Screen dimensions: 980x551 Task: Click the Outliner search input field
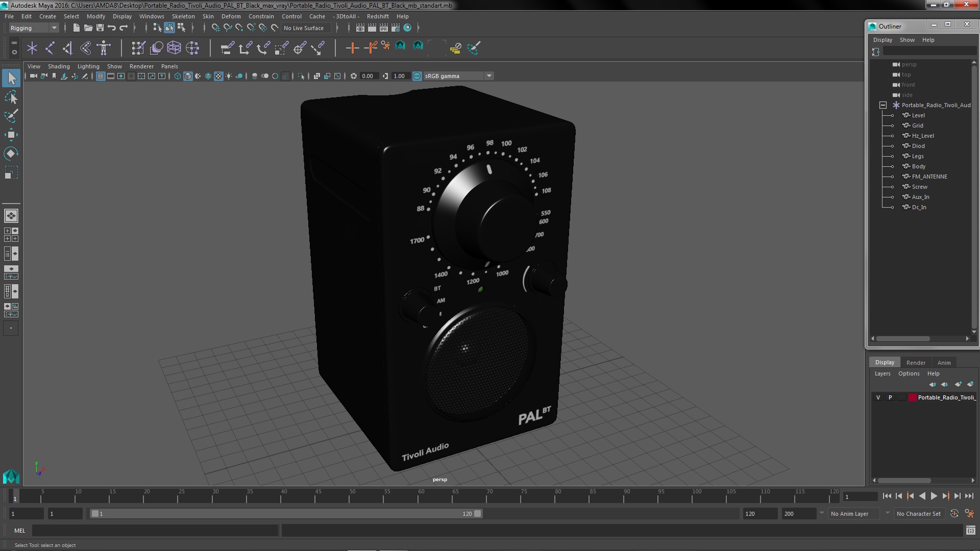point(929,52)
